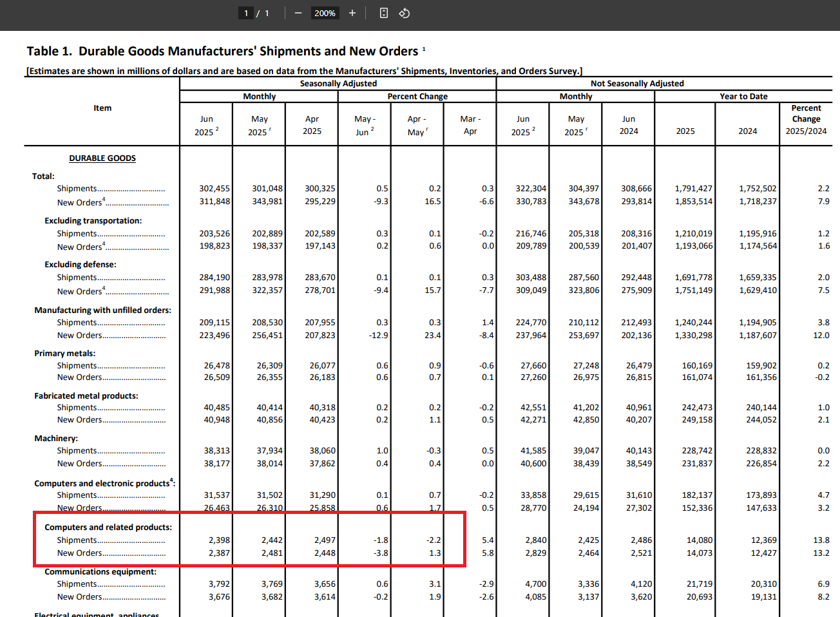Click the value 1,330,298
This screenshot has height=617, width=840.
[694, 336]
